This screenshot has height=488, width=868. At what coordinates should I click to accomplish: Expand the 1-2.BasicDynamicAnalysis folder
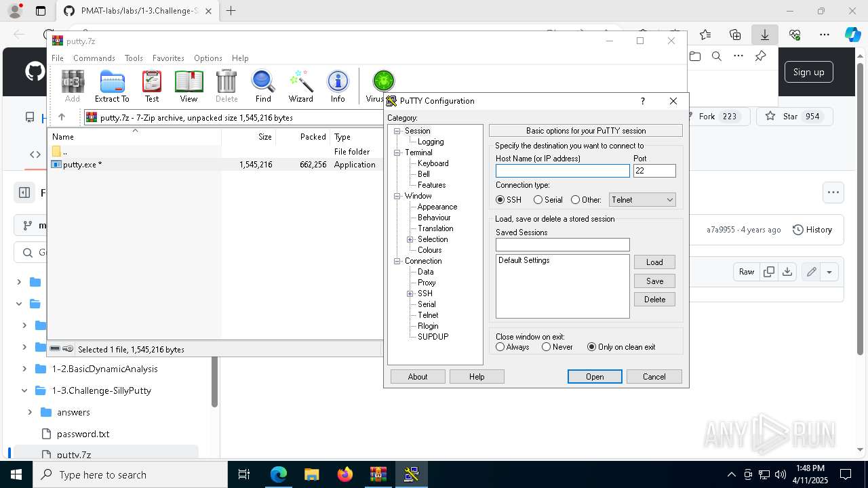(x=24, y=369)
